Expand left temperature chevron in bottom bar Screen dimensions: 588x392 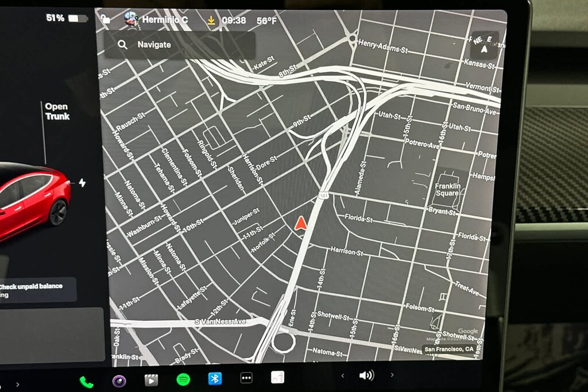(17, 384)
